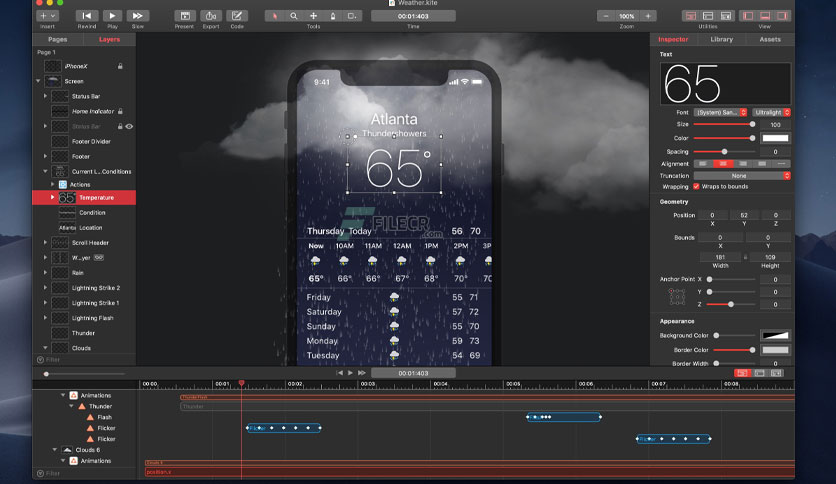Play from the timeline transport controls
Viewport: 836px width, 484px height.
click(x=350, y=373)
